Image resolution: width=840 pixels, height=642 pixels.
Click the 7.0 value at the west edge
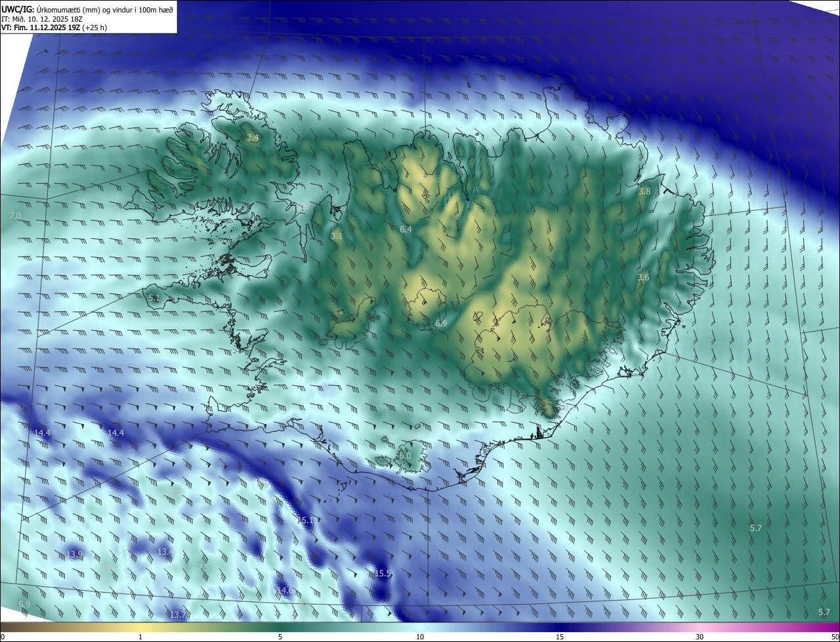click(16, 215)
